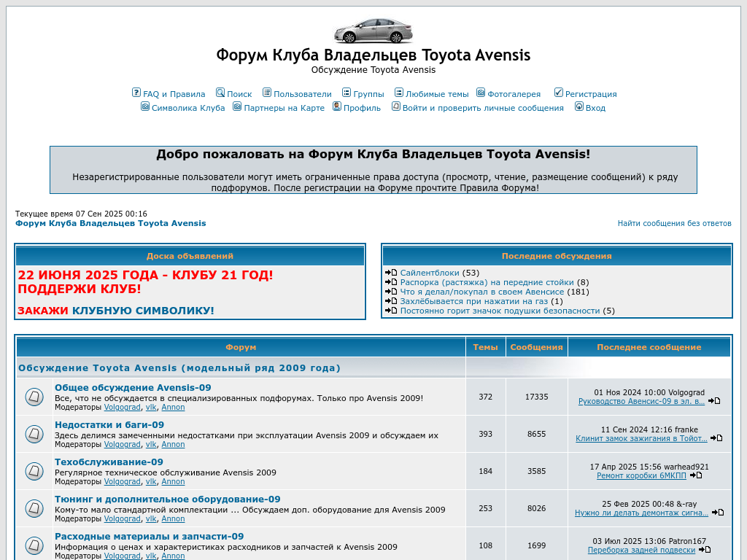Viewport: 747px width, 560px height.
Task: Click the Общее обсуждение Avensis-09 folder icon
Action: (34, 397)
